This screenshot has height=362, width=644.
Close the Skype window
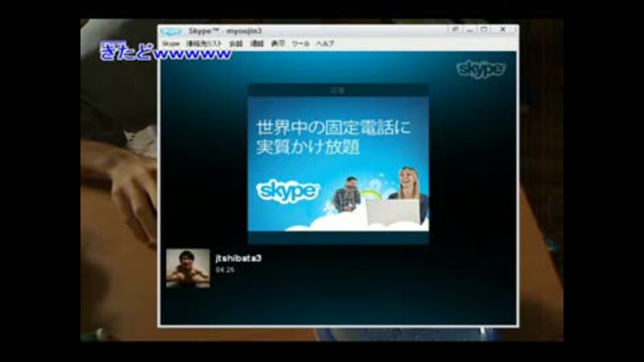[502, 29]
